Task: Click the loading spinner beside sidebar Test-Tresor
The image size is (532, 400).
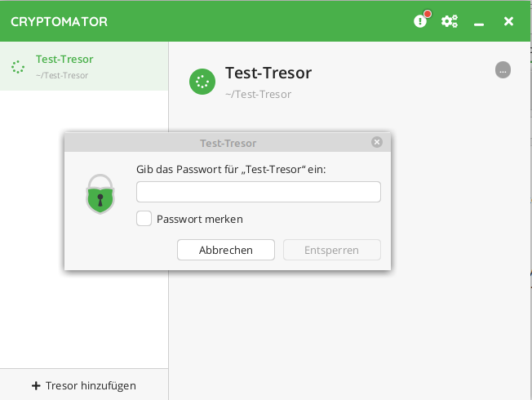Action: [x=18, y=67]
